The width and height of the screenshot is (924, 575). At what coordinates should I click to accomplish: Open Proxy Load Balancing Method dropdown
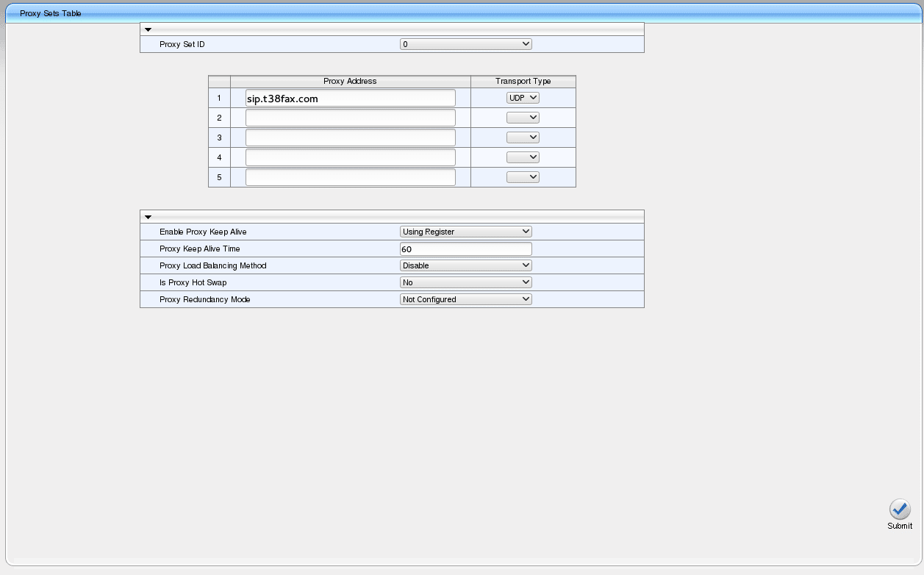click(x=466, y=265)
